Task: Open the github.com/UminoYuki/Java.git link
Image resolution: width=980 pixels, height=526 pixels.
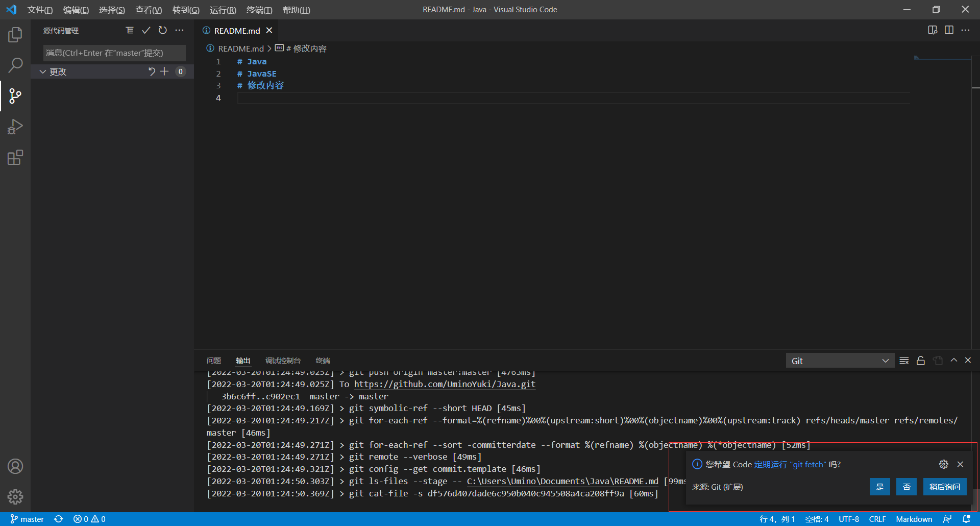Action: (x=445, y=384)
